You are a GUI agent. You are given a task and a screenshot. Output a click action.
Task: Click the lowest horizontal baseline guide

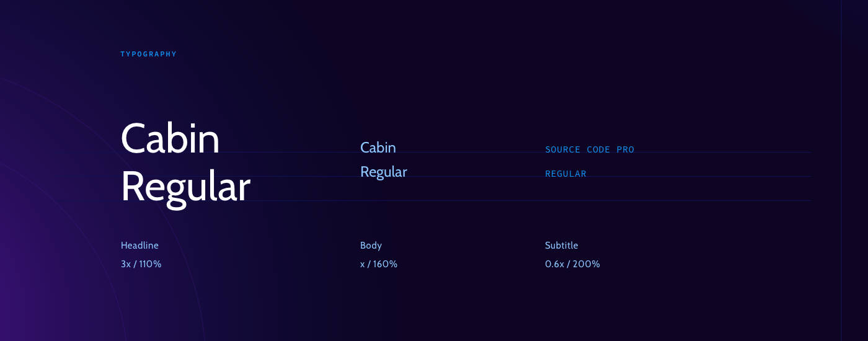(x=465, y=200)
